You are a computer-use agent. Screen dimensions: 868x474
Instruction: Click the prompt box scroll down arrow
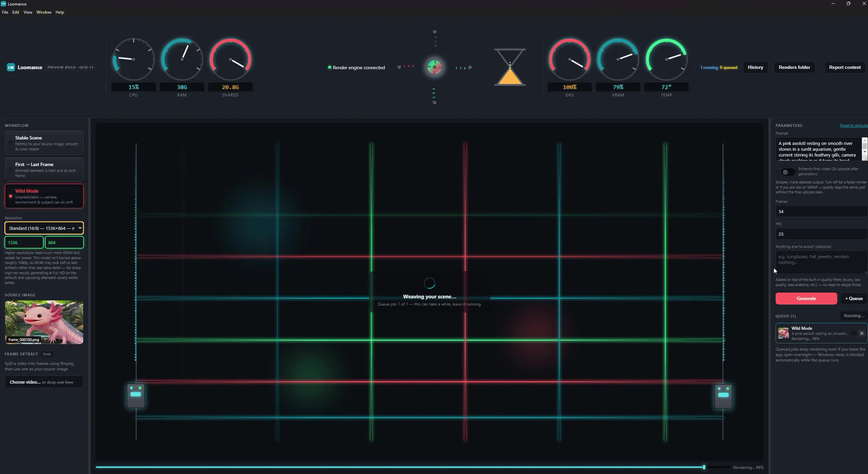click(865, 152)
